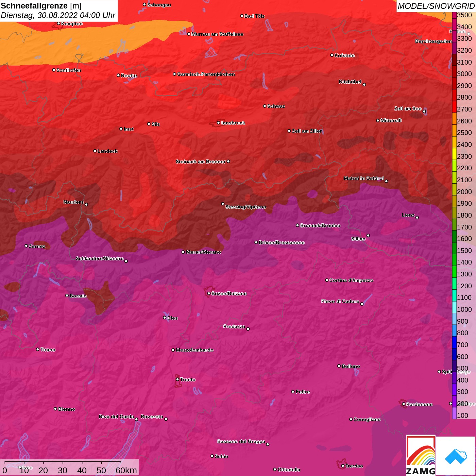Select the 700 m legend color swatch
Image resolution: width=476 pixels, height=476 pixels.
(x=454, y=343)
